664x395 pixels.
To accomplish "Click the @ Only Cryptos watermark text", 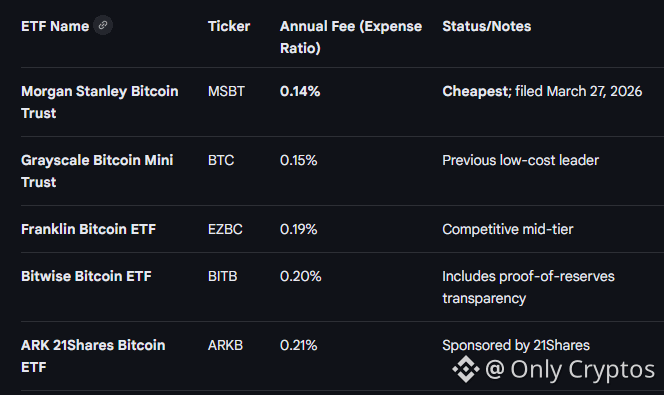I will (x=570, y=370).
